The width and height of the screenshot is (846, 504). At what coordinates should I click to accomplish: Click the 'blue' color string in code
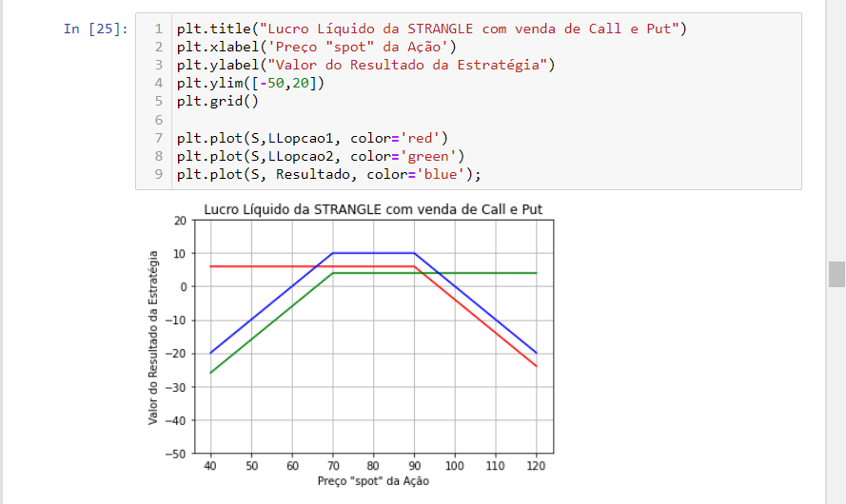coord(445,174)
